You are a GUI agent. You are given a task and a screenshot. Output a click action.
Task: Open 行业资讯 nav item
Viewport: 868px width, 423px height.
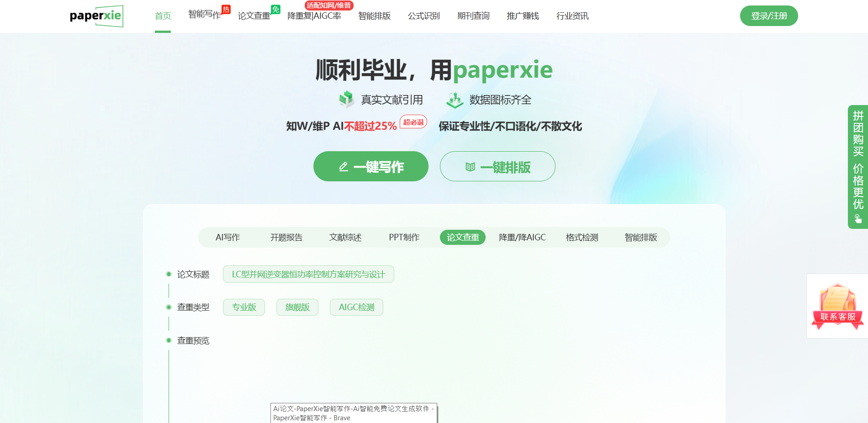pyautogui.click(x=572, y=16)
